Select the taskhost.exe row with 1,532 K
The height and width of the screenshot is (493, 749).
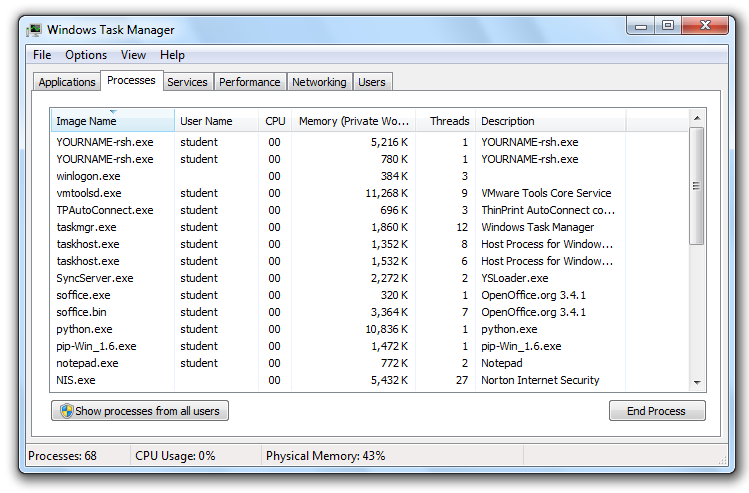click(x=369, y=261)
